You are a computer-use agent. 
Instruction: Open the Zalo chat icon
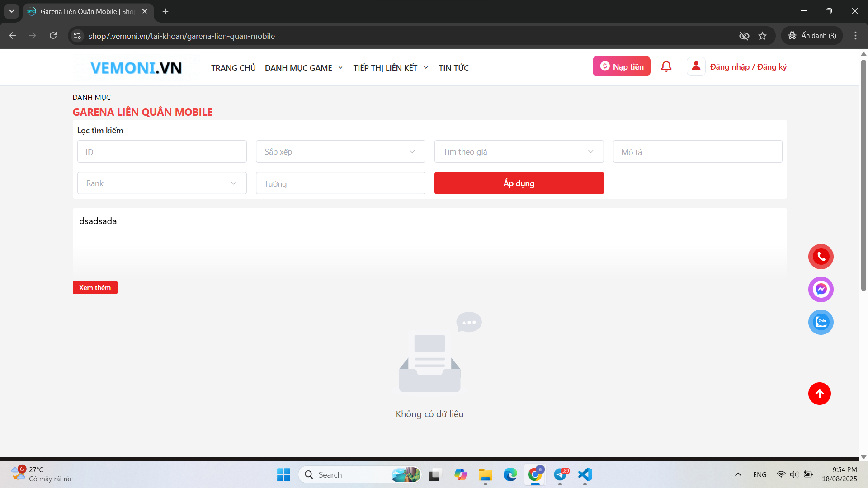[x=821, y=322]
